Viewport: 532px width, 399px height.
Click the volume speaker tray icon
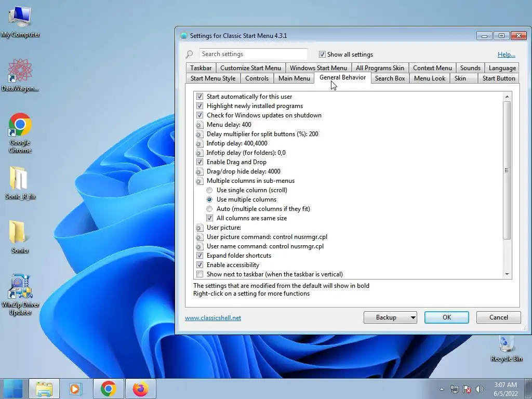pyautogui.click(x=480, y=389)
